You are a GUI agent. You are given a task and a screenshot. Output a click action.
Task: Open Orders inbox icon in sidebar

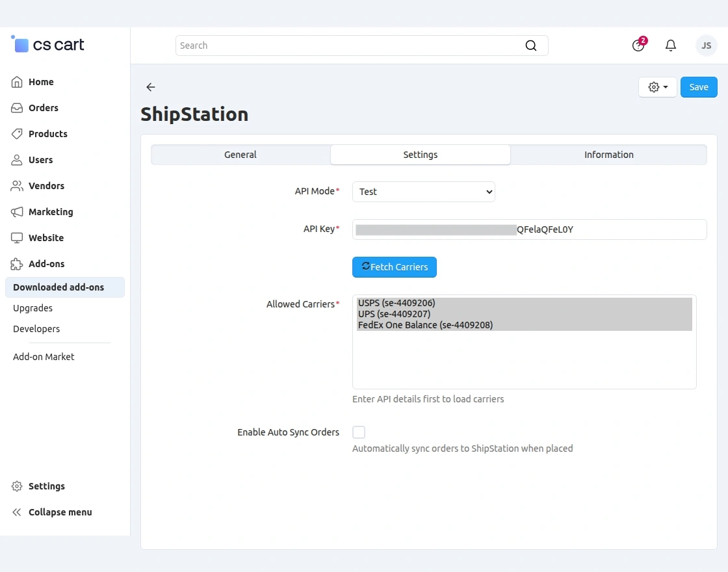(x=17, y=108)
